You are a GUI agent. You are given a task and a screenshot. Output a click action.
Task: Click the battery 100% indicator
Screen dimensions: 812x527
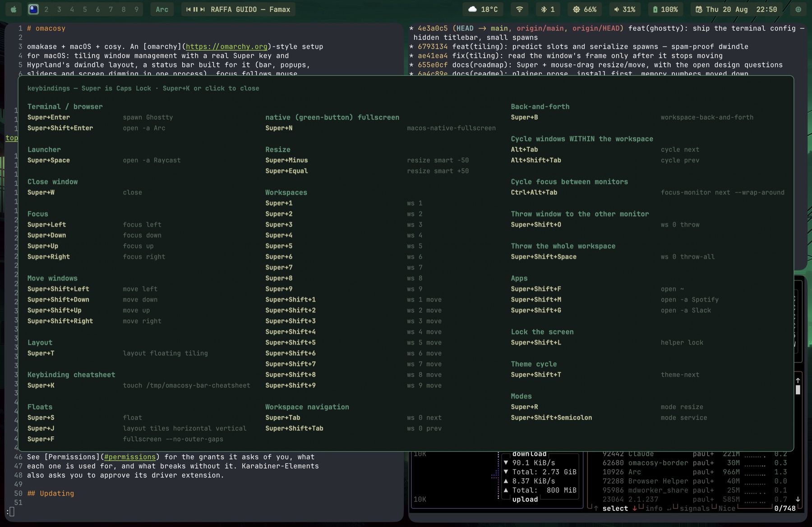pos(665,9)
